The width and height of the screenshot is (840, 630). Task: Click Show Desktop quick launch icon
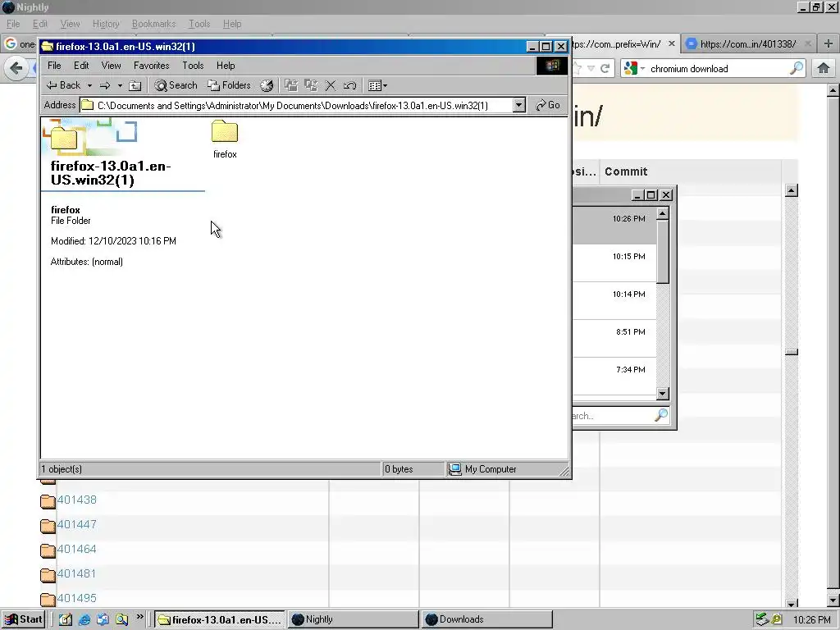[66, 620]
